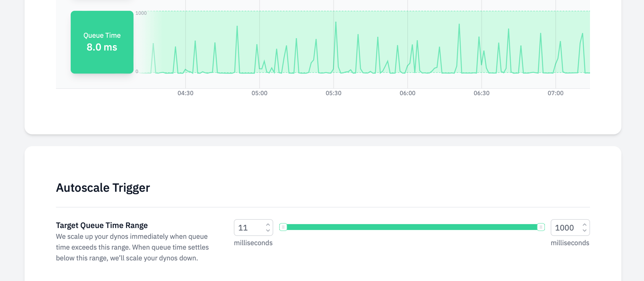This screenshot has height=281, width=644.
Task: Increase the minimum queue time stepper up arrow
Action: (268, 225)
